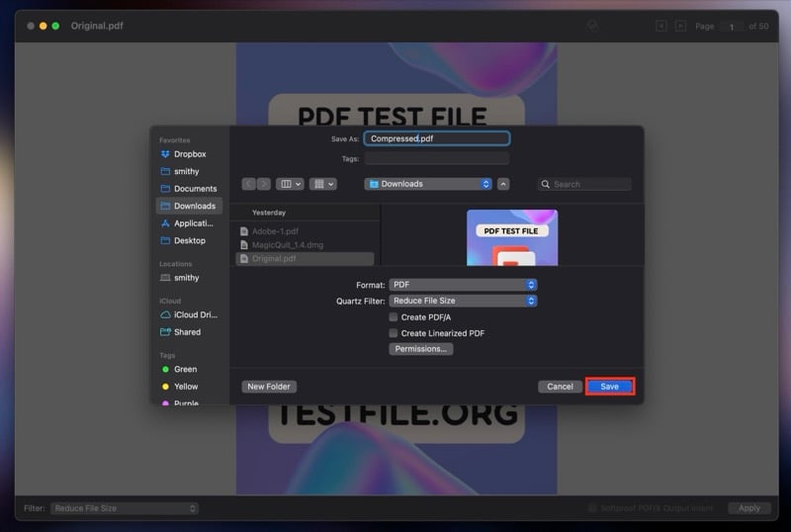791x532 pixels.
Task: Go to next page in toolbar
Action: point(680,26)
